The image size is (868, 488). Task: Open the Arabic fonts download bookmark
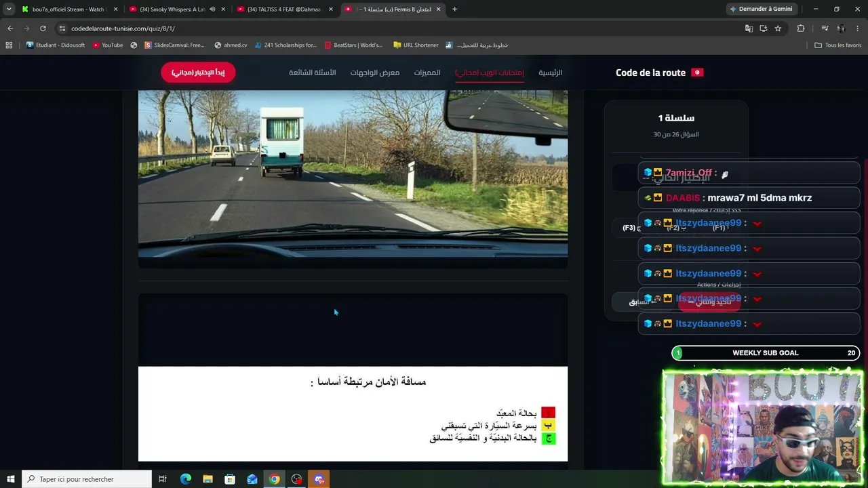477,45
